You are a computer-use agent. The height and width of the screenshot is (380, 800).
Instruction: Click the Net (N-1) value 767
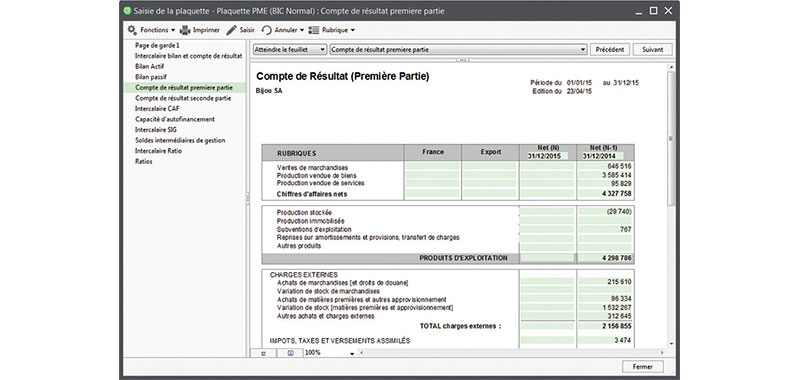[x=626, y=230]
